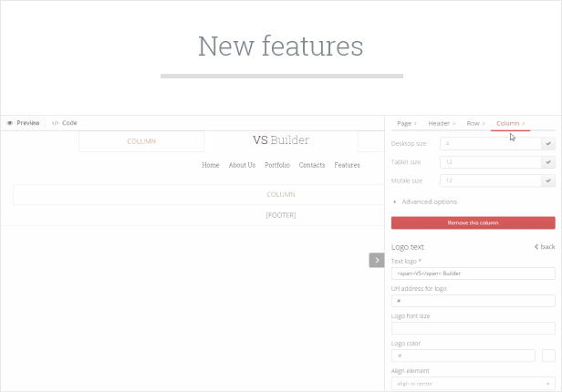Click the New features heading
This screenshot has height=392, width=562.
[281, 46]
